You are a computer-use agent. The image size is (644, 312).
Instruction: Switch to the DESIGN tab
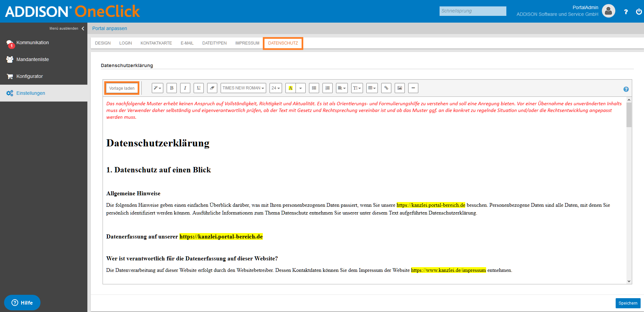[x=103, y=43]
